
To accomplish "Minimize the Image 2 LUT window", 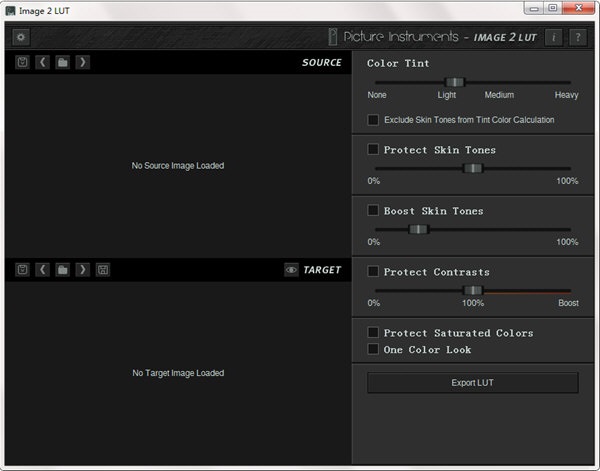I will pos(534,8).
